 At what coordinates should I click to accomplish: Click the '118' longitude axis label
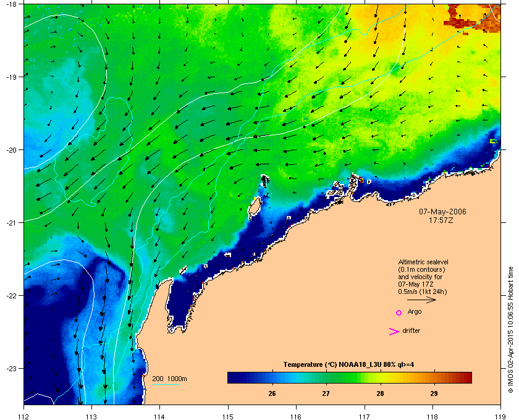coord(432,417)
